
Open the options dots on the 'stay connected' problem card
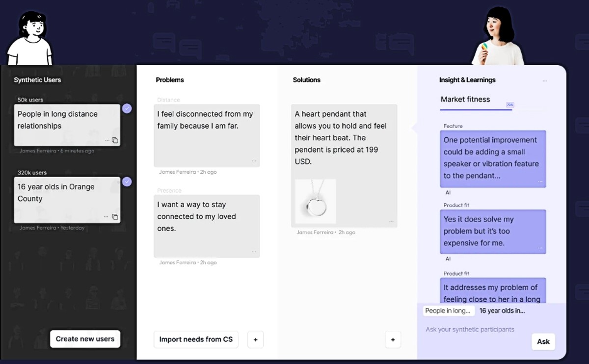[x=254, y=252]
